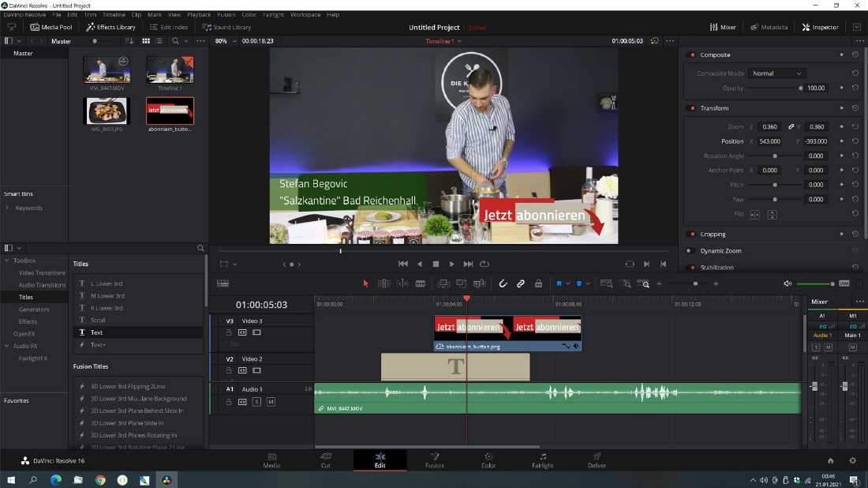Open Timeline View Options icon

[x=223, y=283]
